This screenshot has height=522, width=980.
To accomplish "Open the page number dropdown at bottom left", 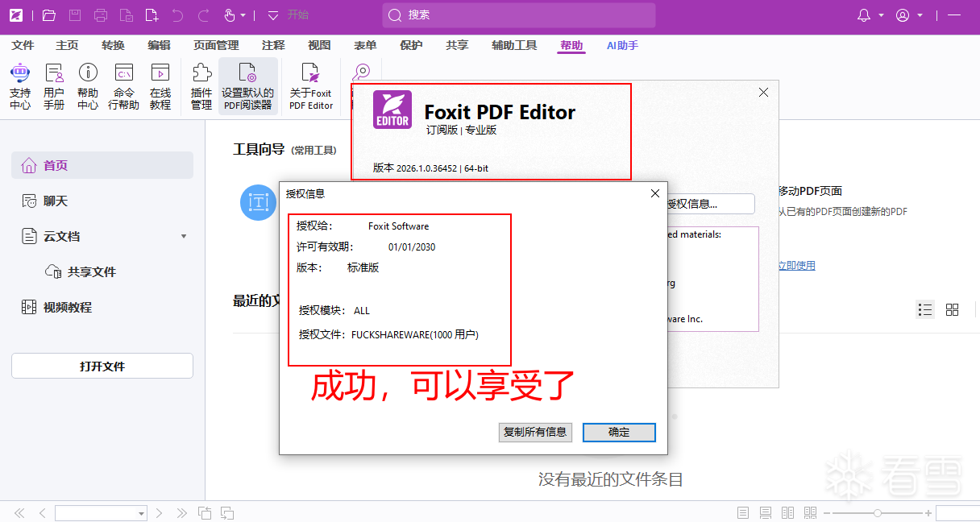I will 143,512.
